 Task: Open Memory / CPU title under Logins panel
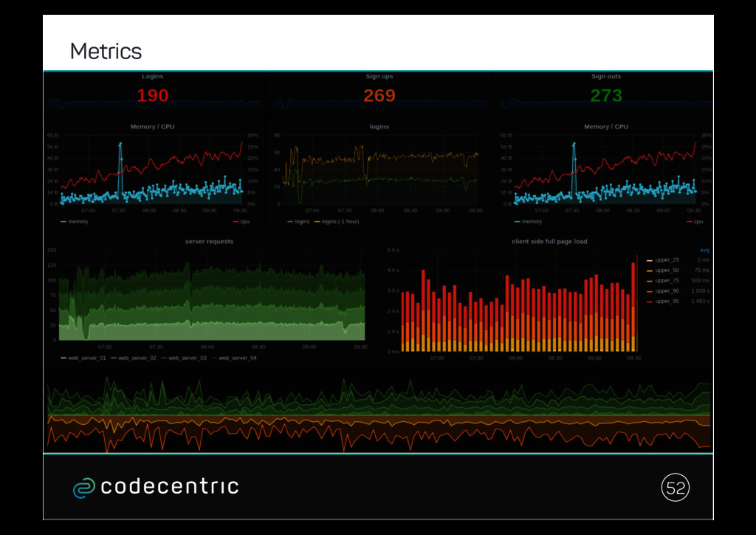click(152, 126)
